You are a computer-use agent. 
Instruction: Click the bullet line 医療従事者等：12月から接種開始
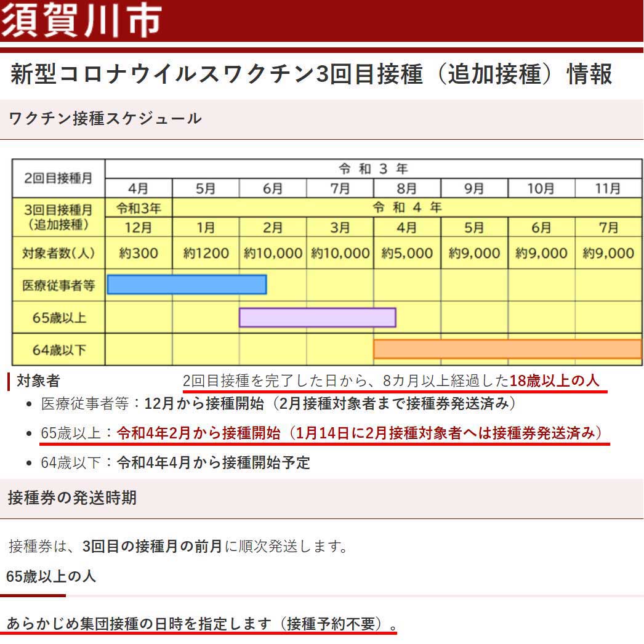[278, 404]
